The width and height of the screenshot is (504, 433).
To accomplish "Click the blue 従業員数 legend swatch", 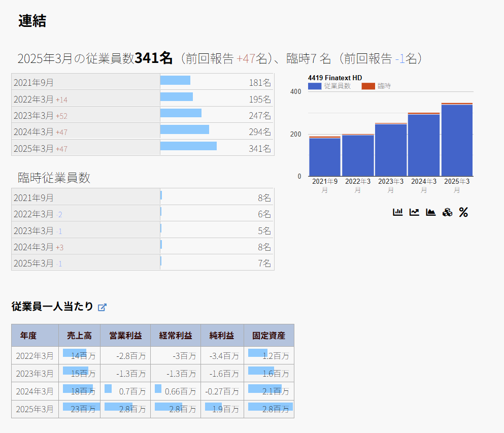I will point(314,86).
